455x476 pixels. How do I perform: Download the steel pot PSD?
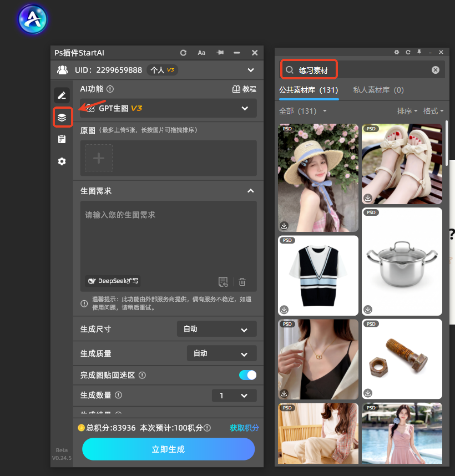coord(368,310)
